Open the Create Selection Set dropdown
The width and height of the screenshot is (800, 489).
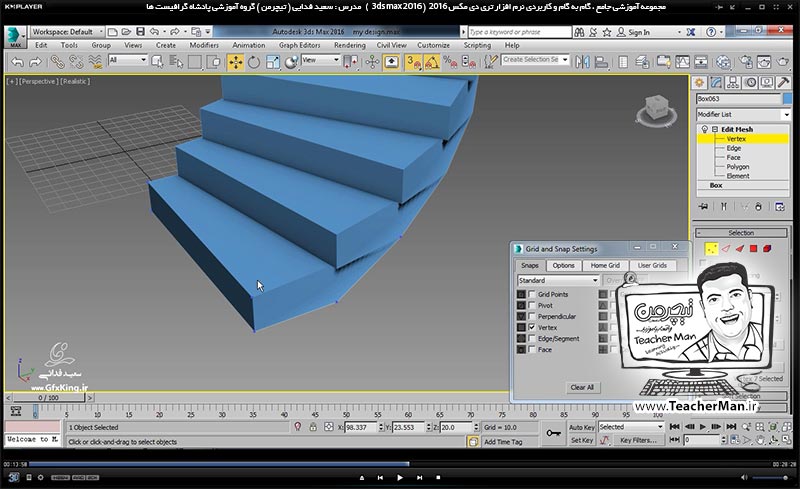(535, 60)
